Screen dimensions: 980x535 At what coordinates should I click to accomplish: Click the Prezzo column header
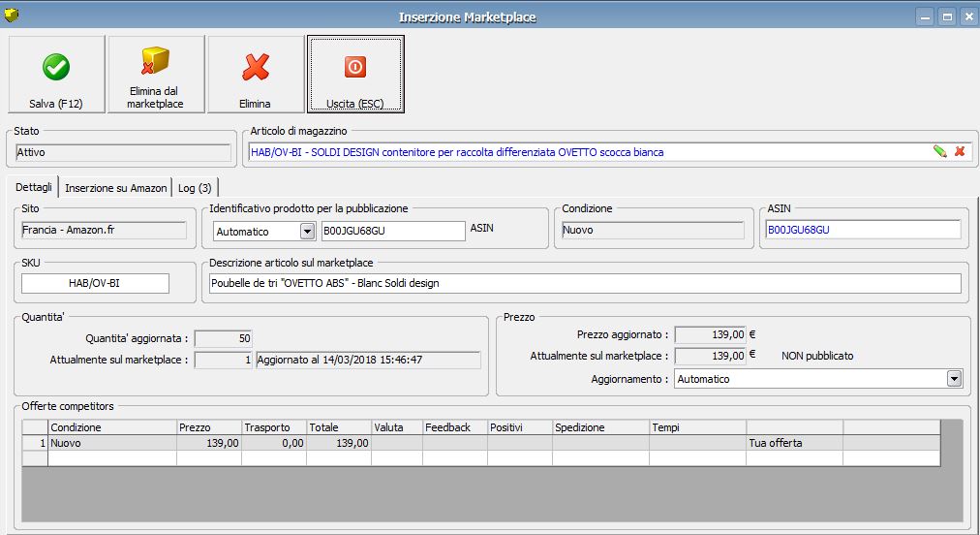point(209,427)
